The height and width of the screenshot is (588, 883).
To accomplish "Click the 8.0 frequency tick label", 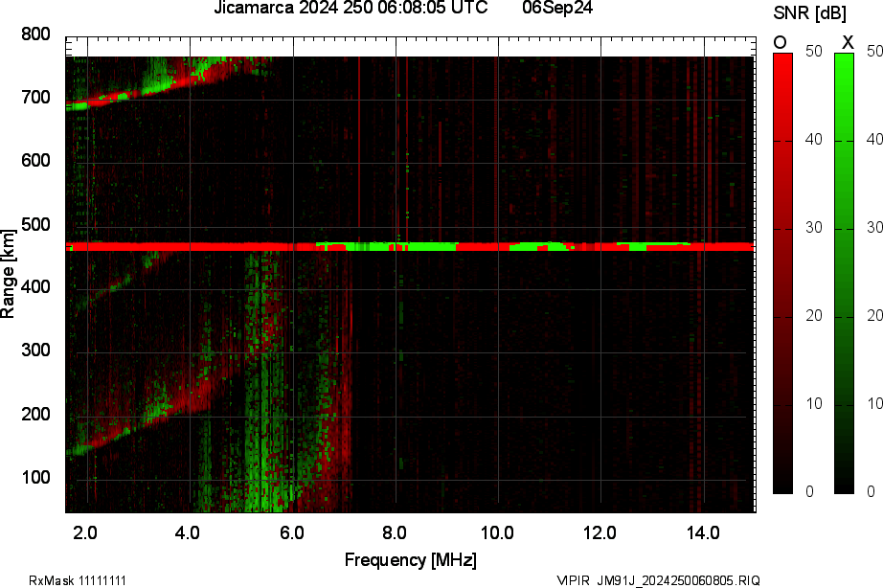I will (x=395, y=532).
